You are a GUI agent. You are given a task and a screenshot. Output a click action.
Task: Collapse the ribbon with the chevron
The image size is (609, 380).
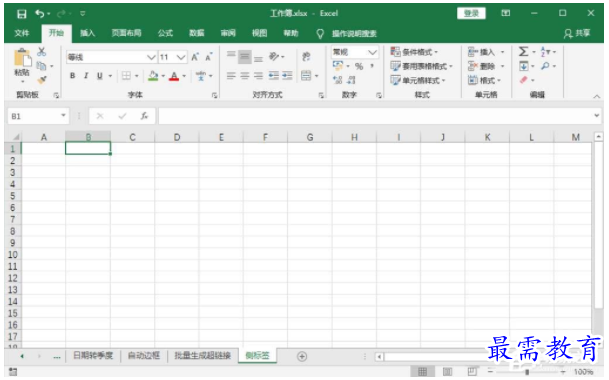[x=597, y=96]
